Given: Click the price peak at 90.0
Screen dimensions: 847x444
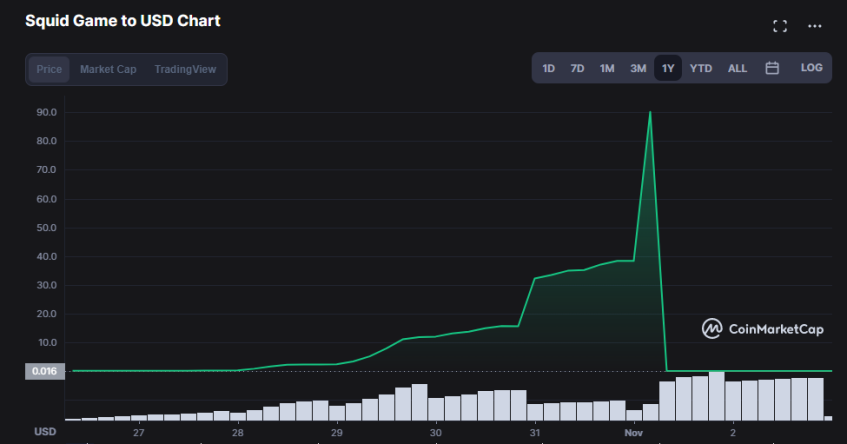Looking at the screenshot, I should click(x=650, y=112).
